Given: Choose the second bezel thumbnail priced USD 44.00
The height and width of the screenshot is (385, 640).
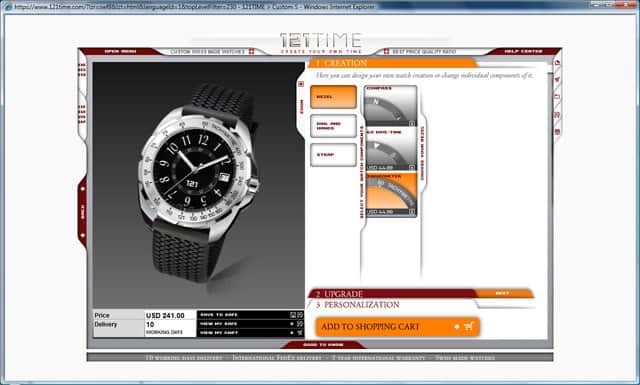Looking at the screenshot, I should (x=391, y=149).
